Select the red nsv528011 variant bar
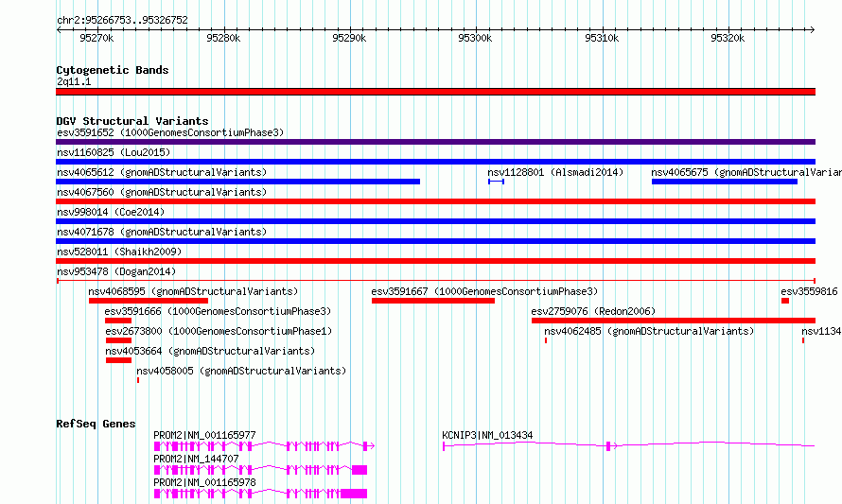The height and width of the screenshot is (504, 842). [435, 261]
